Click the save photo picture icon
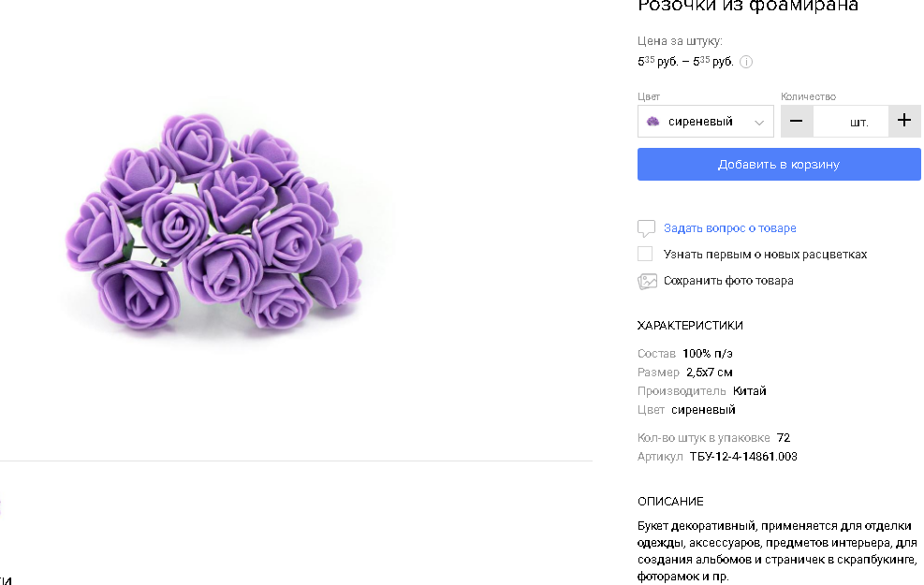The width and height of the screenshot is (924, 585). [x=647, y=281]
